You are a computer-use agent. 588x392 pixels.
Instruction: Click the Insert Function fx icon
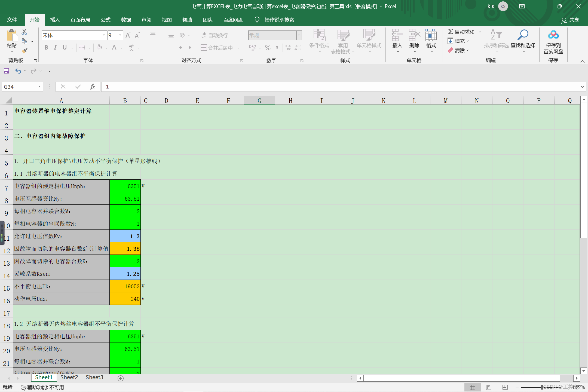point(92,87)
